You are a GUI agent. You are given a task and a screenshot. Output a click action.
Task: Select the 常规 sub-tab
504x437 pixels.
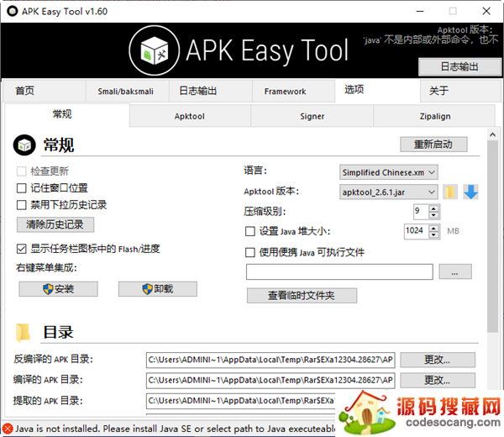(67, 115)
